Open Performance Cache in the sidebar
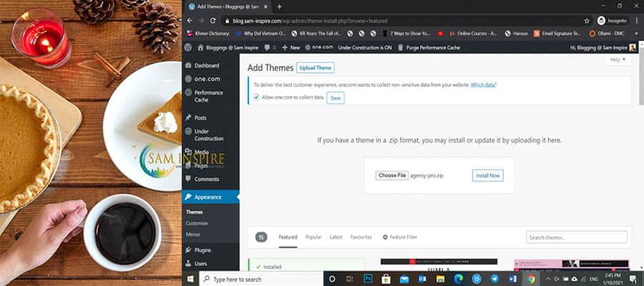Viewport: 644px width, 286px height. point(209,96)
